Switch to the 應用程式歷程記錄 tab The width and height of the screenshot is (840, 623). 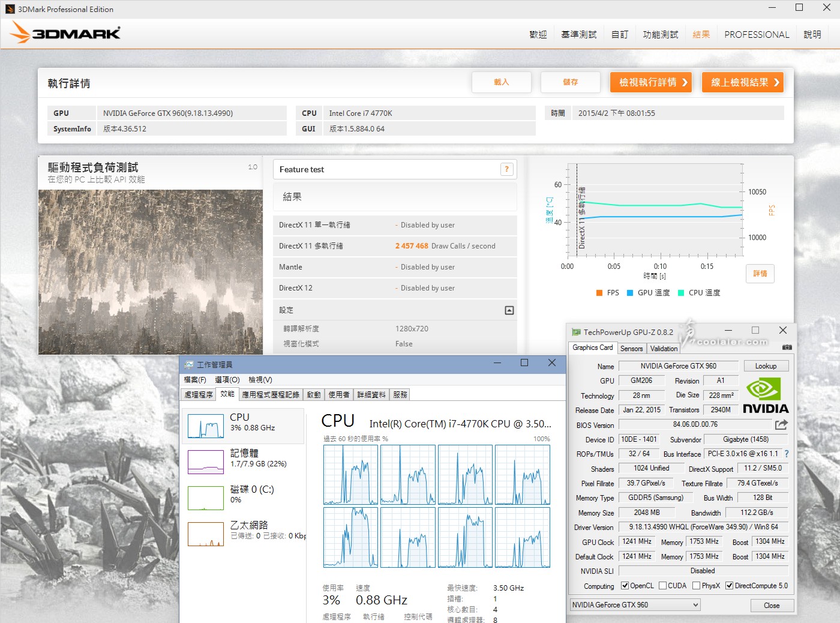(x=271, y=394)
